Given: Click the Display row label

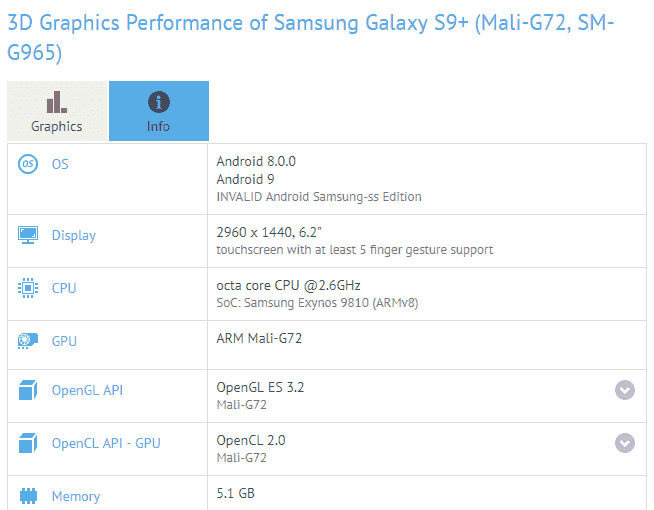Looking at the screenshot, I should pos(74,235).
